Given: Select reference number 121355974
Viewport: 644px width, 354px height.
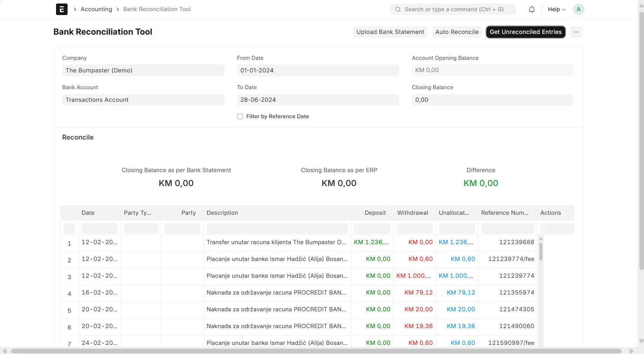Looking at the screenshot, I should tap(517, 292).
